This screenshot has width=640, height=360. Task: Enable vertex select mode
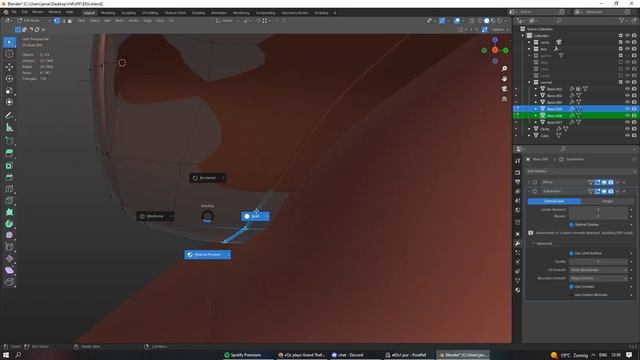pos(57,20)
